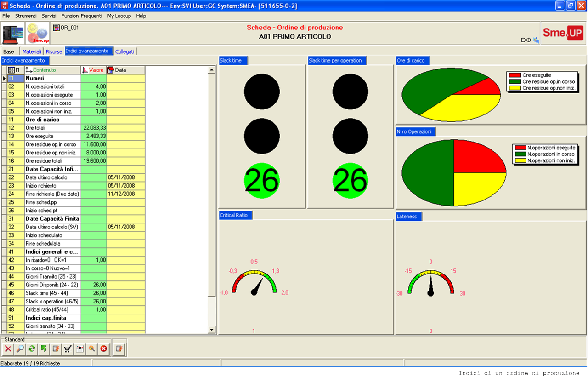Image resolution: width=588 pixels, height=377 pixels.
Task: Switch to the Materiali tab
Action: coord(32,51)
